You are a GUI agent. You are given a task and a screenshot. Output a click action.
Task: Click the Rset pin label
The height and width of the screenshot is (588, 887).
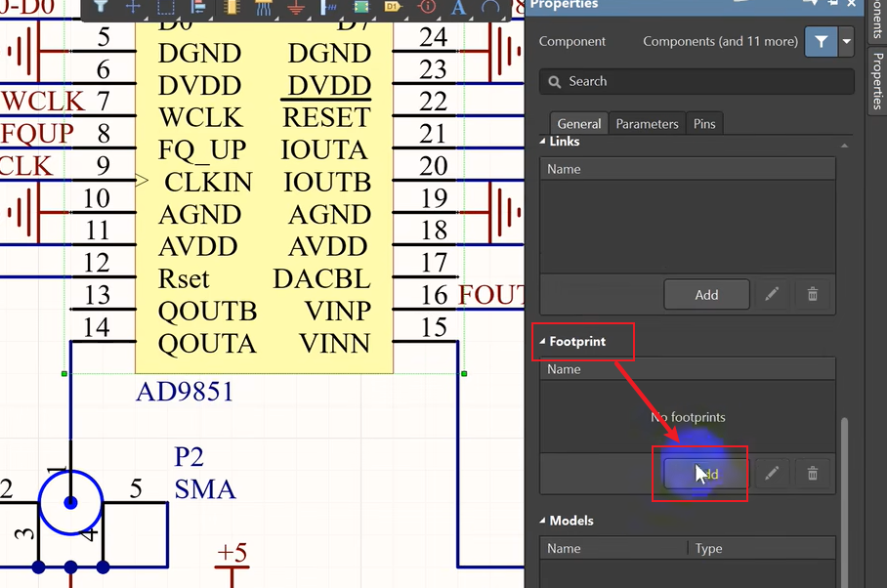184,278
